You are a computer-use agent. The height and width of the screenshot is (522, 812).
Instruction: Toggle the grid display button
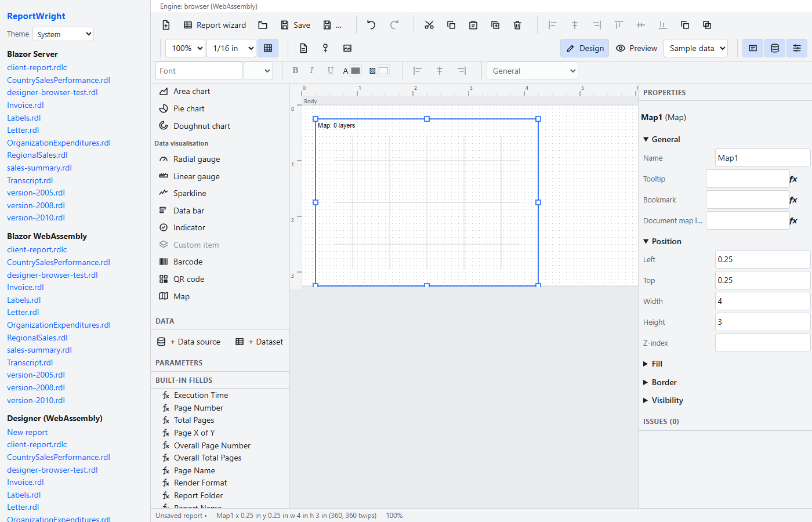coord(268,48)
